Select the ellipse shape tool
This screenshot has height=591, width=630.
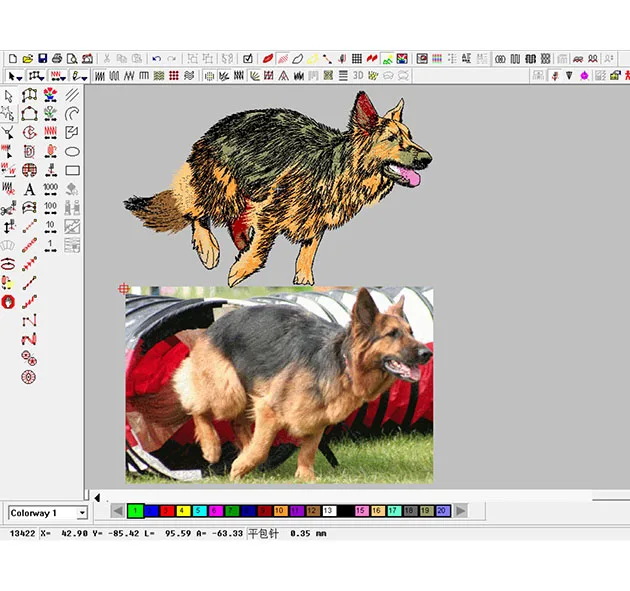(x=72, y=152)
